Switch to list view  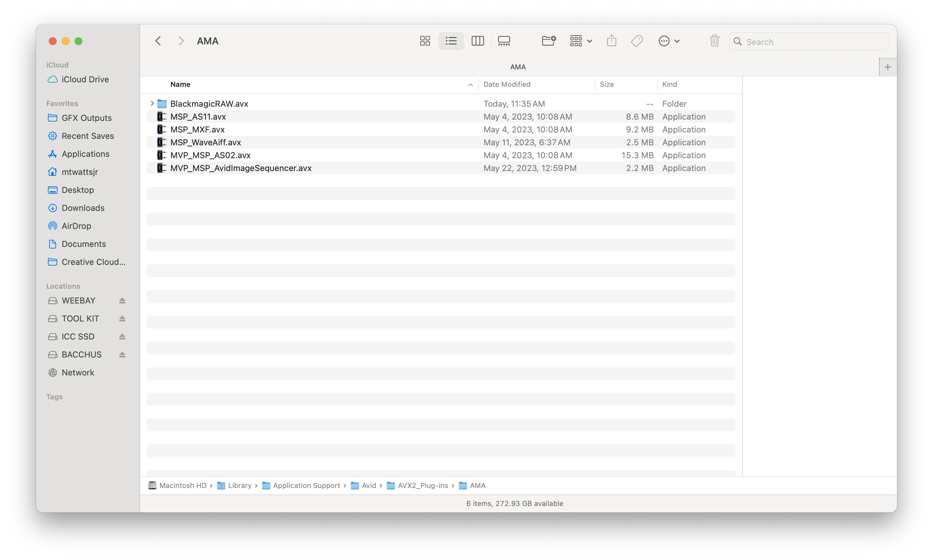pos(451,41)
